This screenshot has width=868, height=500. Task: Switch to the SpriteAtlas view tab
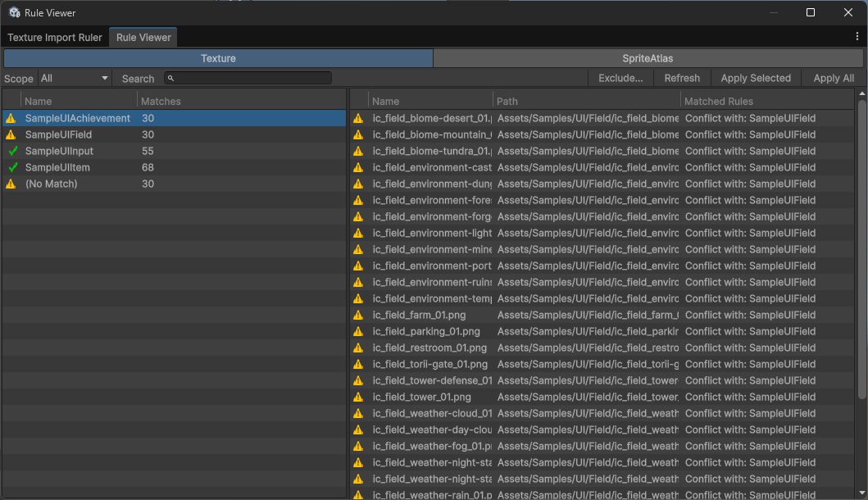tap(648, 58)
